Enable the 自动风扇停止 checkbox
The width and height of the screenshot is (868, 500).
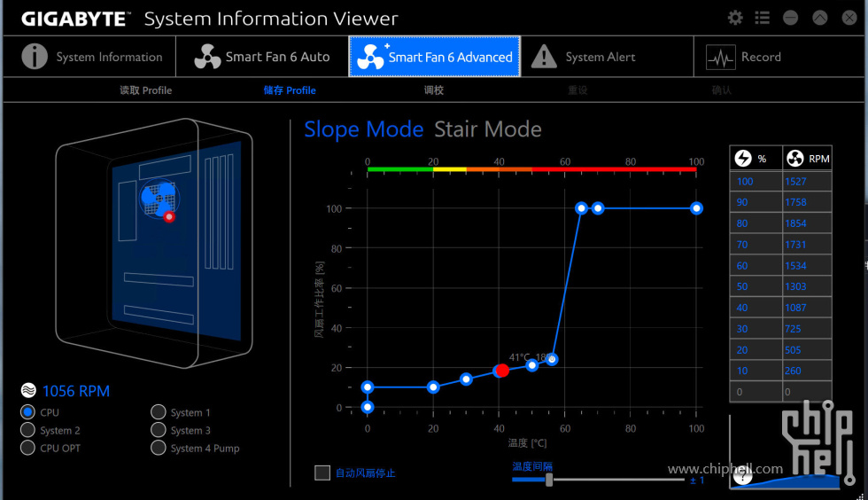[x=322, y=473]
